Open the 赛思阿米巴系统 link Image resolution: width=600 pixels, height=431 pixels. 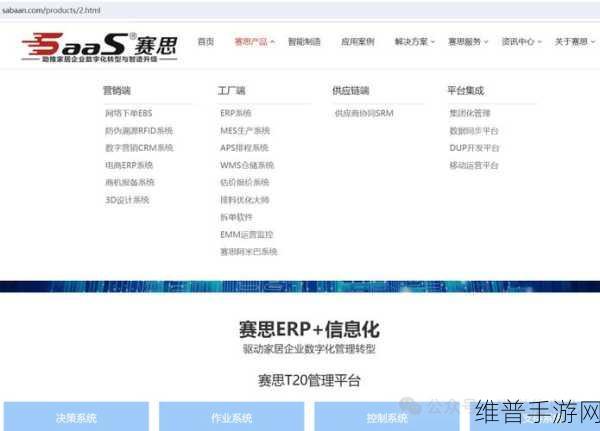point(249,252)
